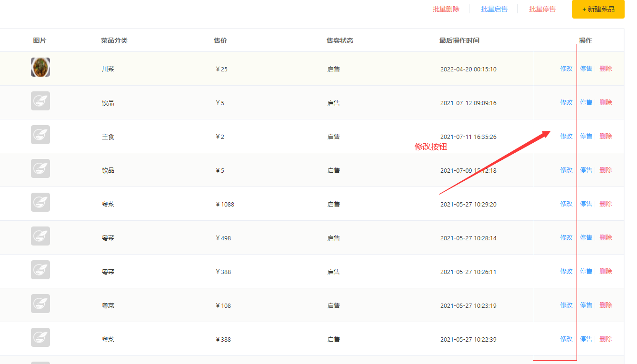Click 停售 on the first 饮品 row
The width and height of the screenshot is (637, 364).
tap(586, 102)
